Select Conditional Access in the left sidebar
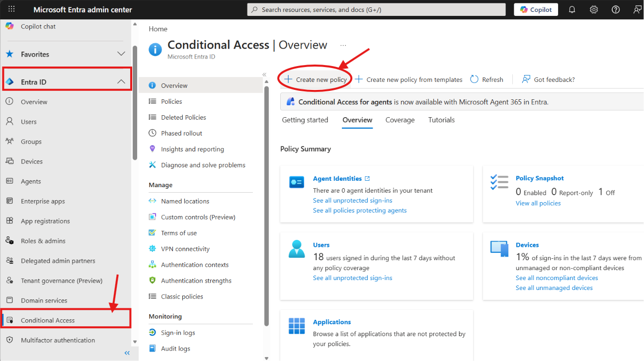Image resolution: width=644 pixels, height=361 pixels. coord(67,320)
